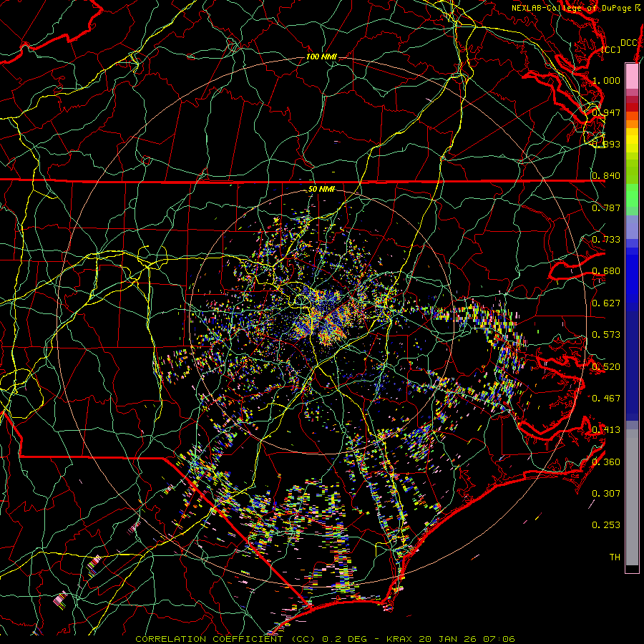The height and width of the screenshot is (644, 644).
Task: Select the 0.680 legend value
Action: 606,271
